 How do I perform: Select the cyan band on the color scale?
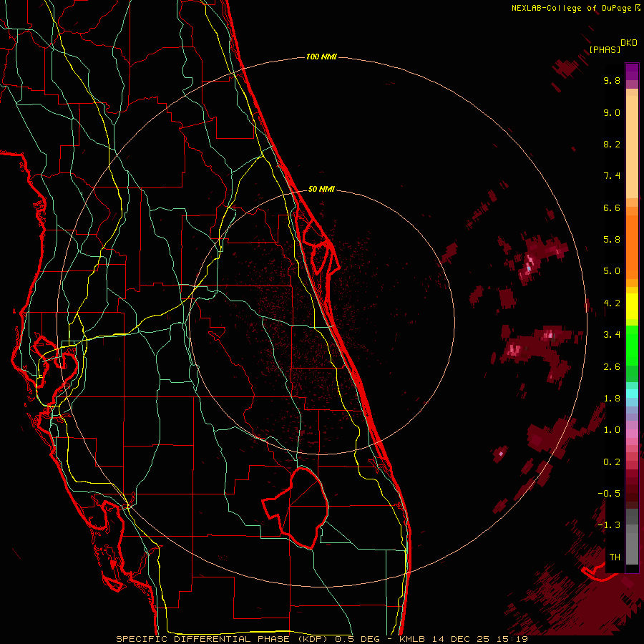pyautogui.click(x=632, y=394)
